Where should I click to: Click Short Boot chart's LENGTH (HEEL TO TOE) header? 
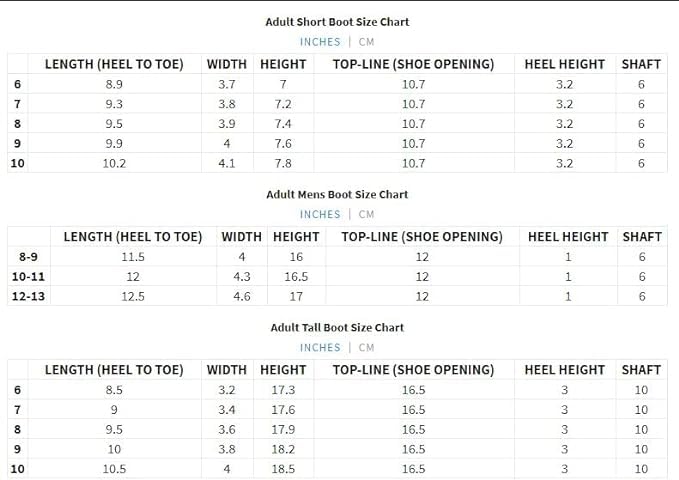click(x=114, y=64)
